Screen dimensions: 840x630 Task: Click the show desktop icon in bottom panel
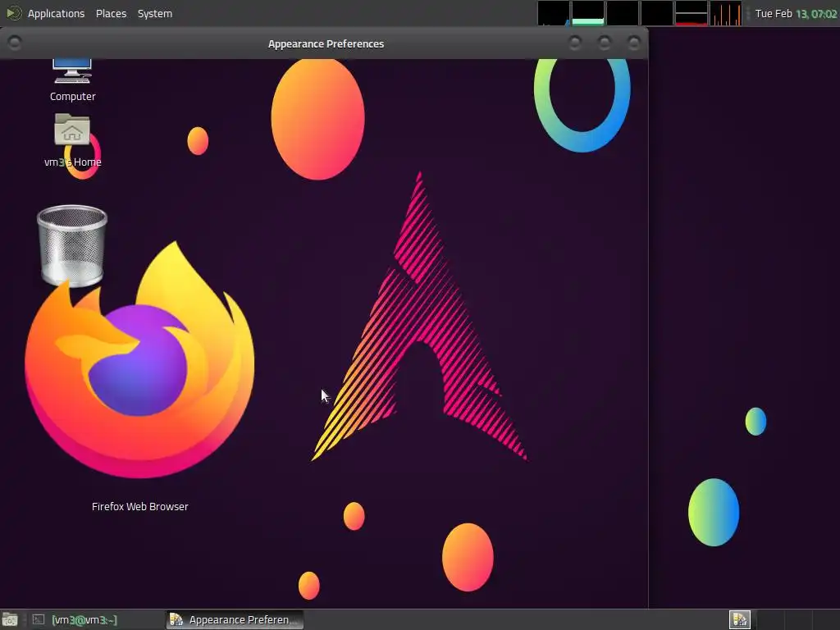pyautogui.click(x=10, y=620)
